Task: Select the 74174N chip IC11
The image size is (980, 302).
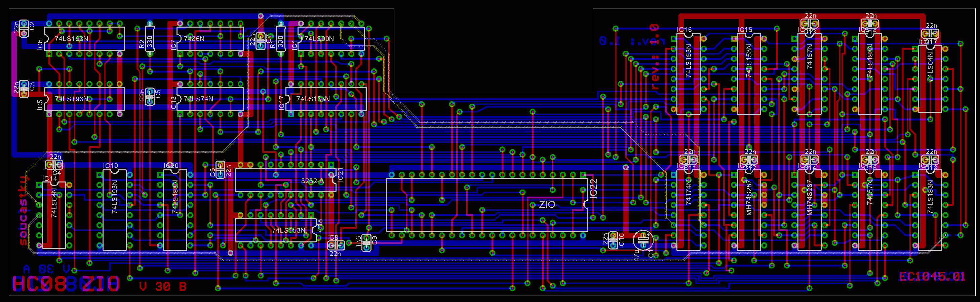Action: coord(688,210)
